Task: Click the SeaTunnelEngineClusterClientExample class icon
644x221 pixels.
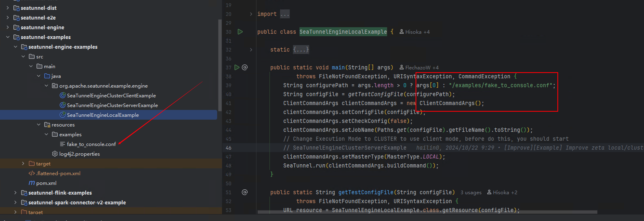Action: click(62, 95)
